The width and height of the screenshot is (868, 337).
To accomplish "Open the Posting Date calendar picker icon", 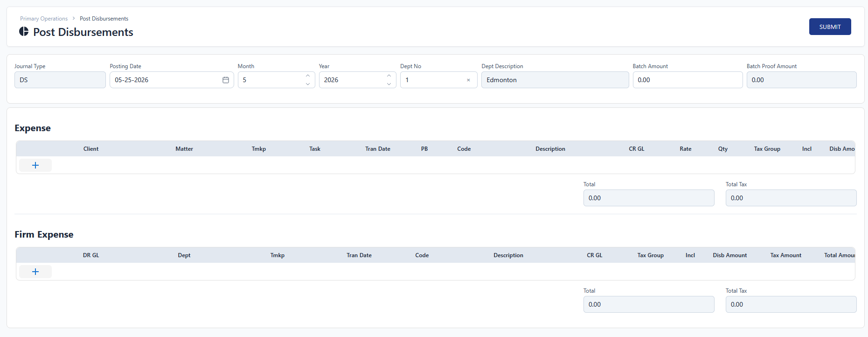I will [226, 80].
